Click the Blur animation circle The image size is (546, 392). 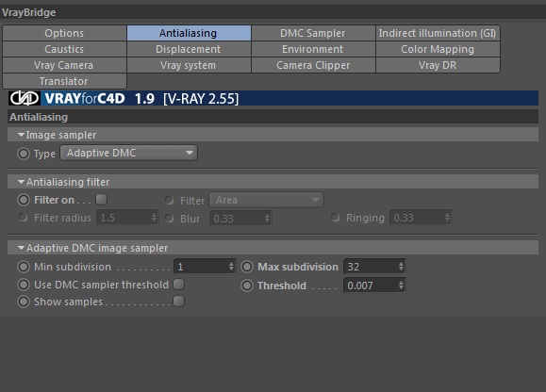click(x=169, y=218)
